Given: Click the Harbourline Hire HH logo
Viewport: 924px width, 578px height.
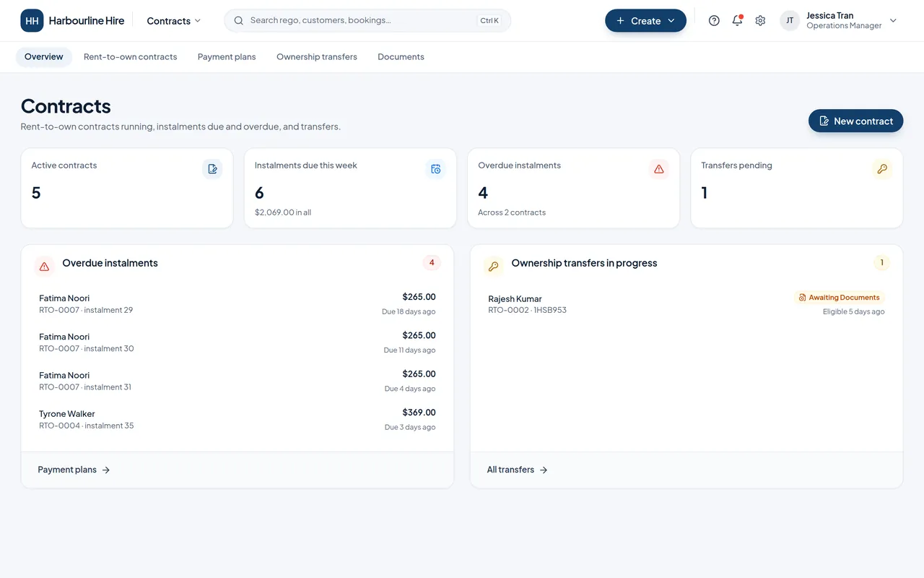Looking at the screenshot, I should (32, 21).
